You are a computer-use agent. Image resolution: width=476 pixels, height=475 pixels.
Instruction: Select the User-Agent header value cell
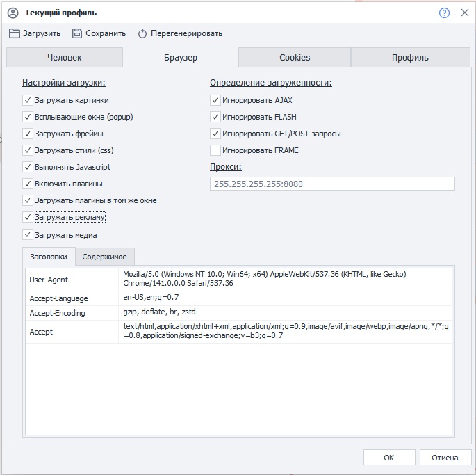point(285,279)
